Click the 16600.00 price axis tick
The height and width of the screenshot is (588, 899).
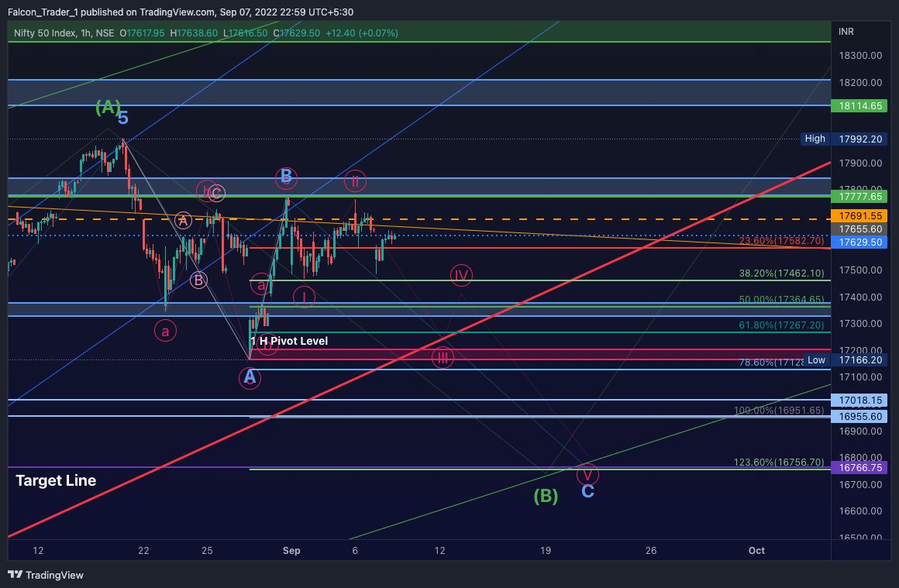pyautogui.click(x=860, y=511)
